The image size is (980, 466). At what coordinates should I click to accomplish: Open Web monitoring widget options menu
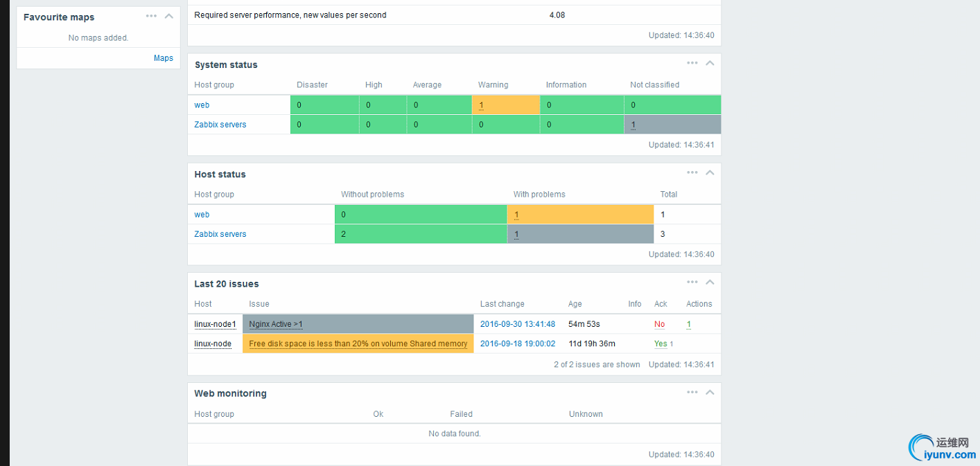tap(692, 392)
